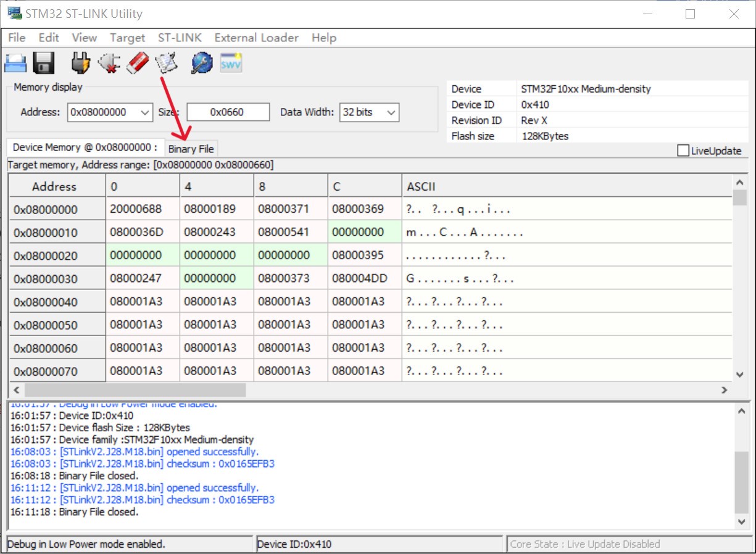Switch to the Binary File tab
The width and height of the screenshot is (756, 554).
[x=191, y=149]
